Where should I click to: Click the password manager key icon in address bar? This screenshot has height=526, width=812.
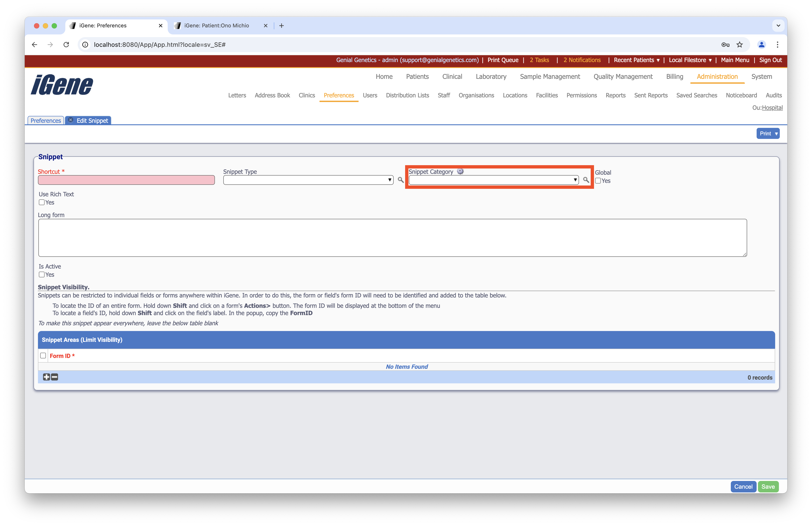point(725,45)
